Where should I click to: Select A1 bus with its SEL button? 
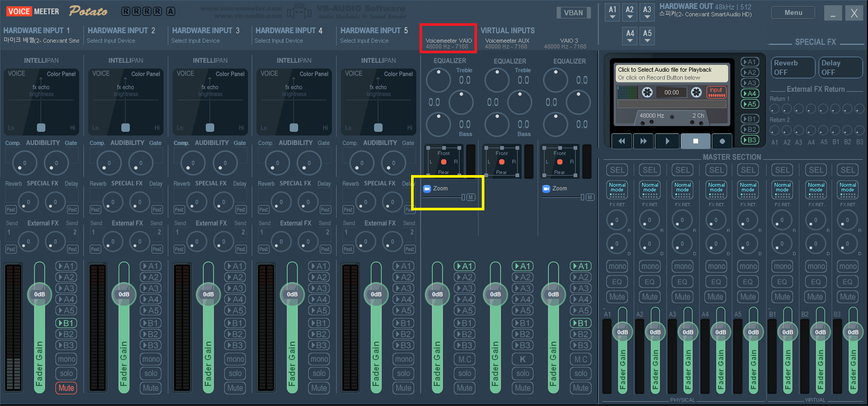click(x=617, y=170)
